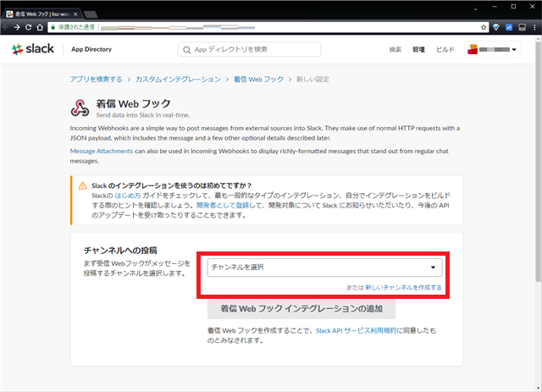Viewport: 542px width, 392px height.
Task: Open チャンネルを選択 dropdown
Action: 324,268
